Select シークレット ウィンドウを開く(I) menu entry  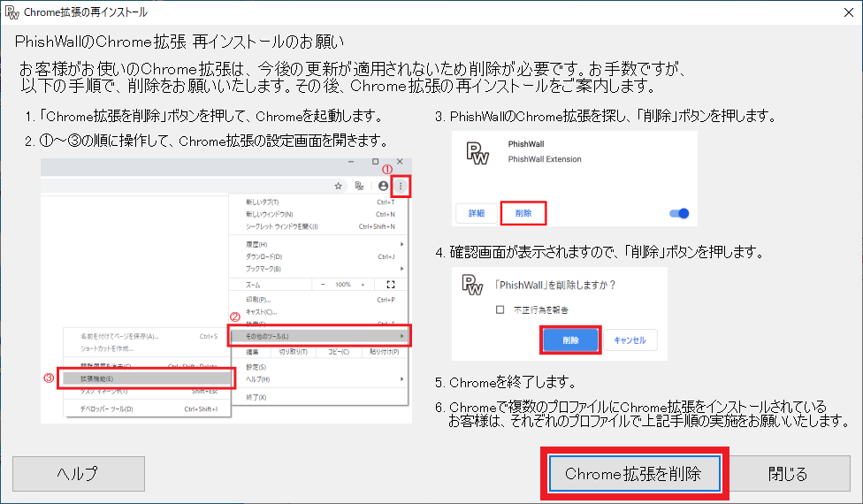click(320, 226)
